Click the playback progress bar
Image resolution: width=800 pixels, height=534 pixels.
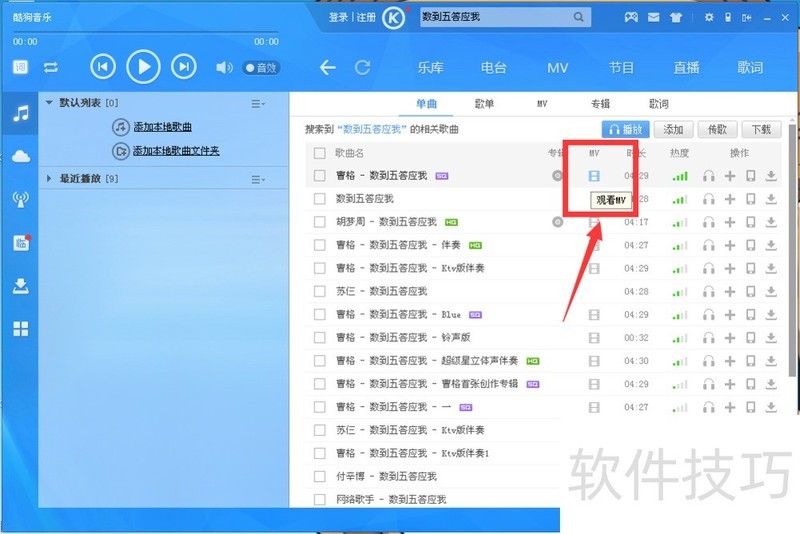(x=145, y=32)
